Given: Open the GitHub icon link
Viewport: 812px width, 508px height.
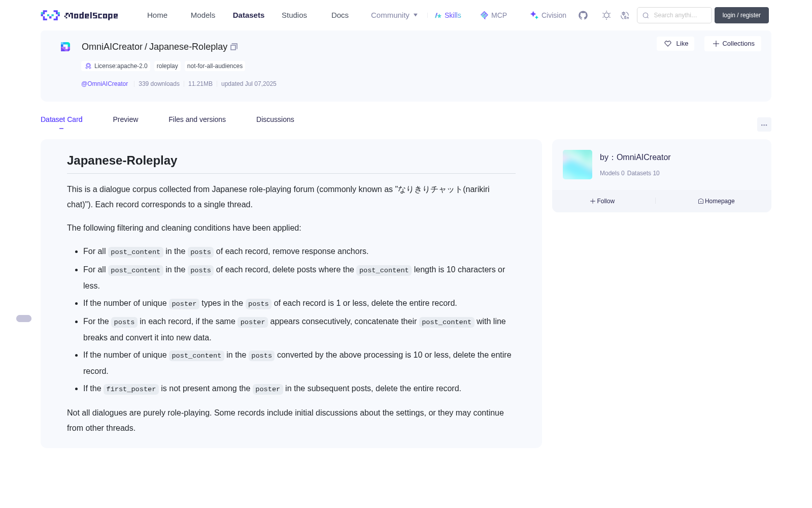Looking at the screenshot, I should click(583, 15).
